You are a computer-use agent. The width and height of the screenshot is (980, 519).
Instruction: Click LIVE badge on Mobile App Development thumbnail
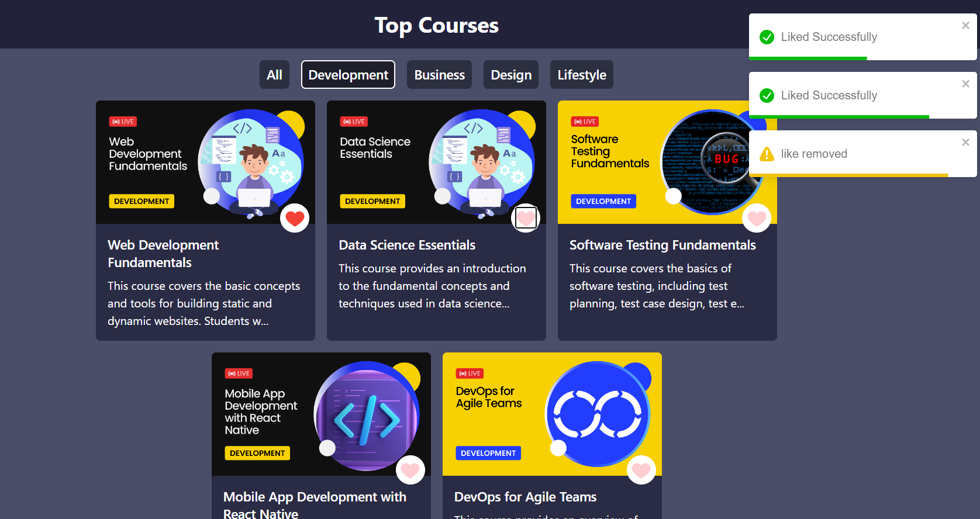(239, 373)
